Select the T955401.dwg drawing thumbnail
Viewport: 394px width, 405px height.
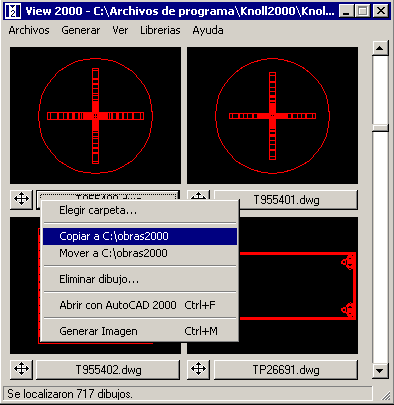coord(272,115)
